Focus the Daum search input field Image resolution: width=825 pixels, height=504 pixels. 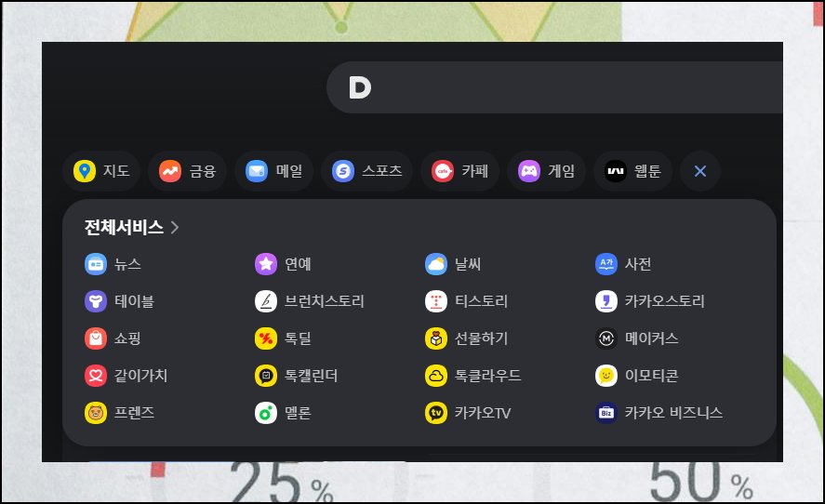554,87
